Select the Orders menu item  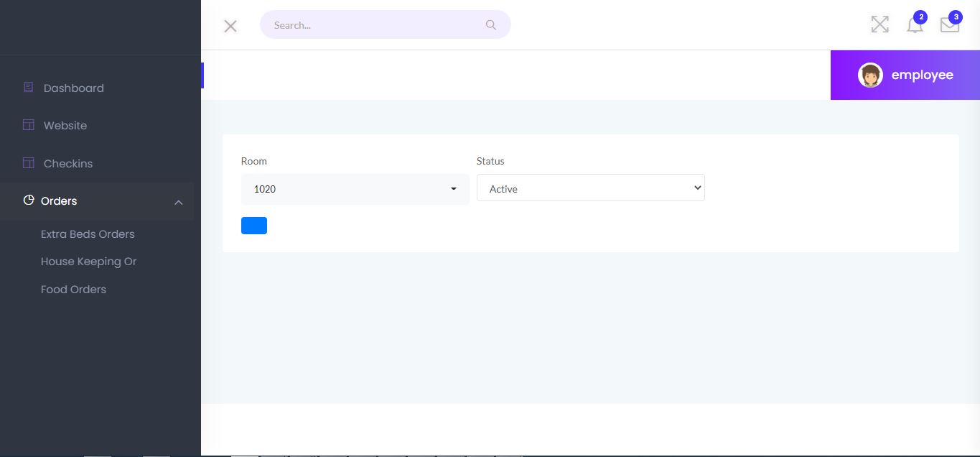pyautogui.click(x=97, y=201)
